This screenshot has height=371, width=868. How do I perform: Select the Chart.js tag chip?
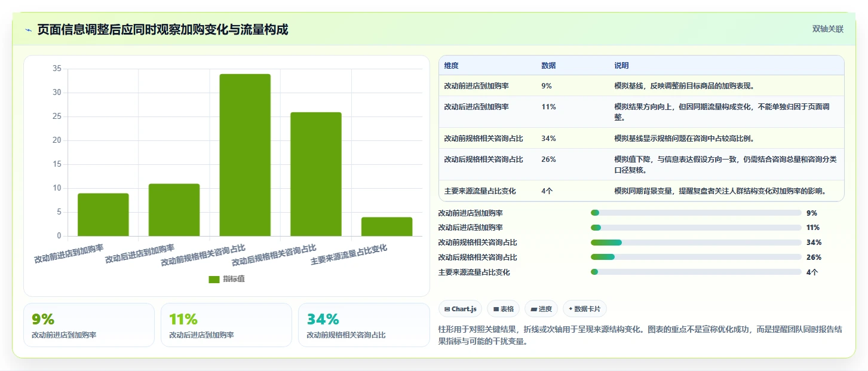click(461, 309)
